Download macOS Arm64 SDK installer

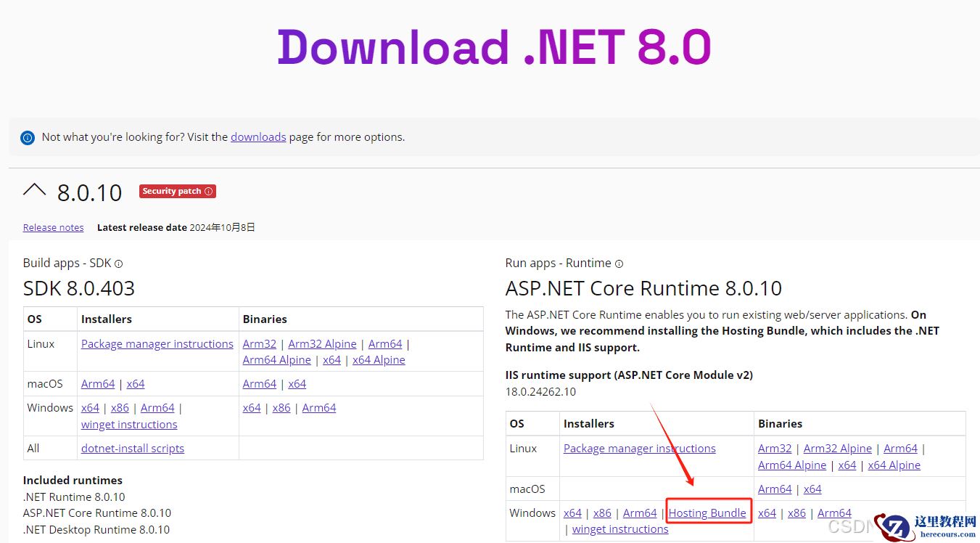(x=98, y=383)
